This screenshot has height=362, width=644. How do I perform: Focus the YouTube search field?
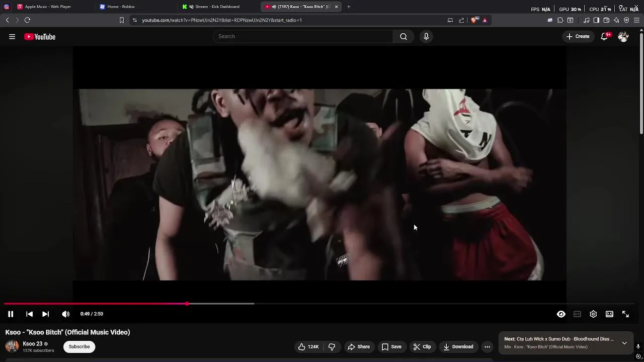303,36
